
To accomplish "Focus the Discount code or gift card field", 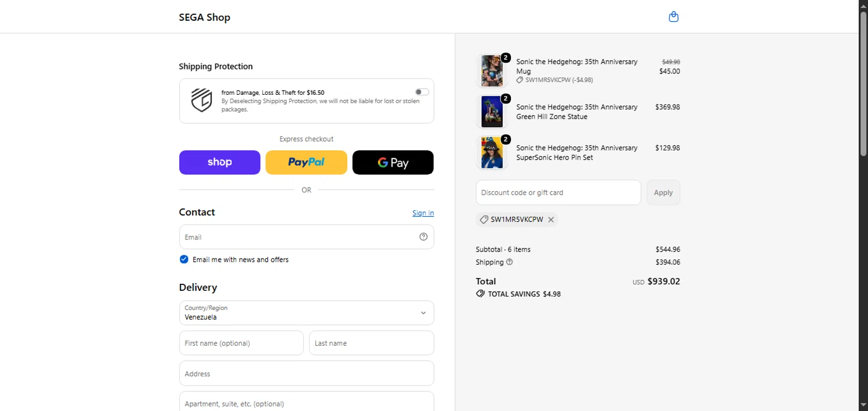I will (x=558, y=192).
